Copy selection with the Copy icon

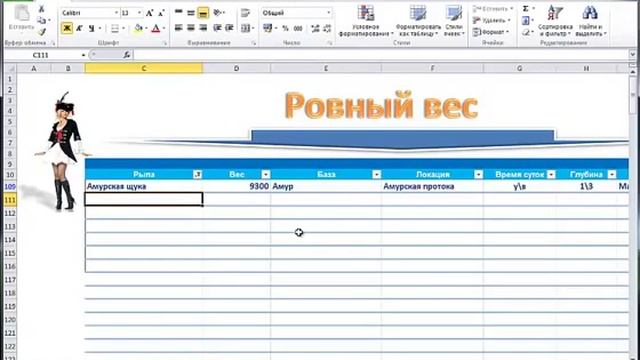(41, 20)
